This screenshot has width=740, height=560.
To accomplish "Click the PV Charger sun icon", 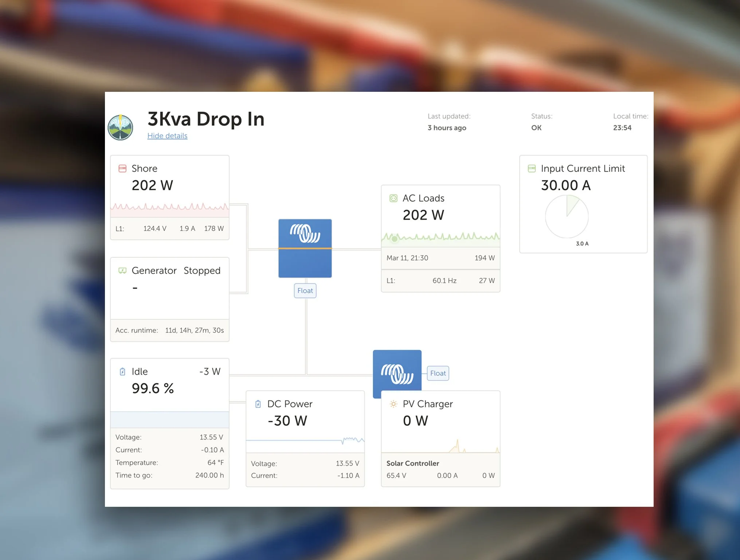I will click(394, 404).
